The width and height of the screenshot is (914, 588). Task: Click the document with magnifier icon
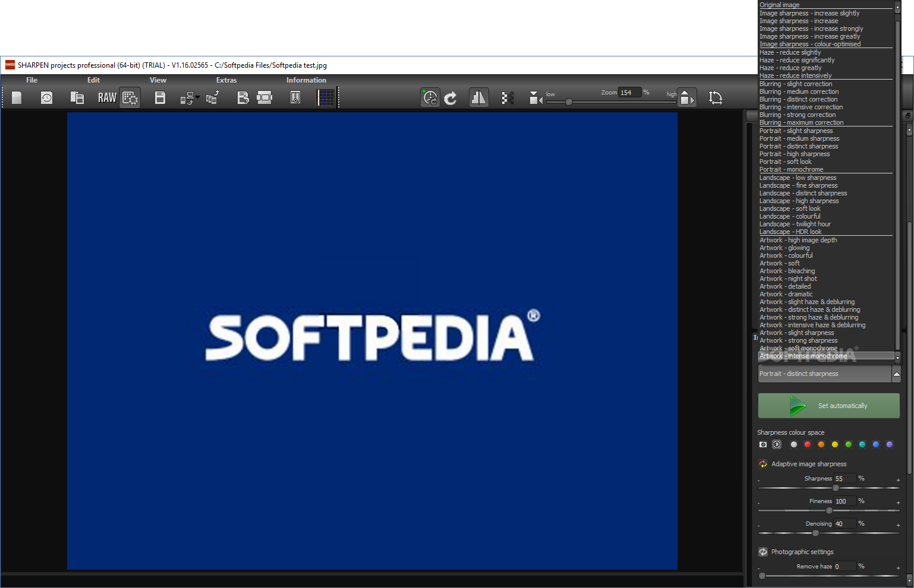coord(295,97)
